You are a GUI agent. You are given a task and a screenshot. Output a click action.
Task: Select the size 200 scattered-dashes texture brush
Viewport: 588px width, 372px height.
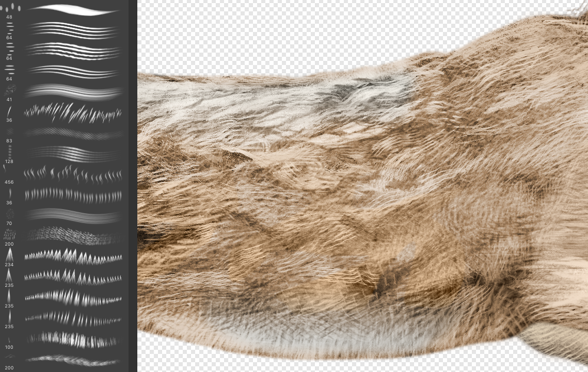click(72, 236)
